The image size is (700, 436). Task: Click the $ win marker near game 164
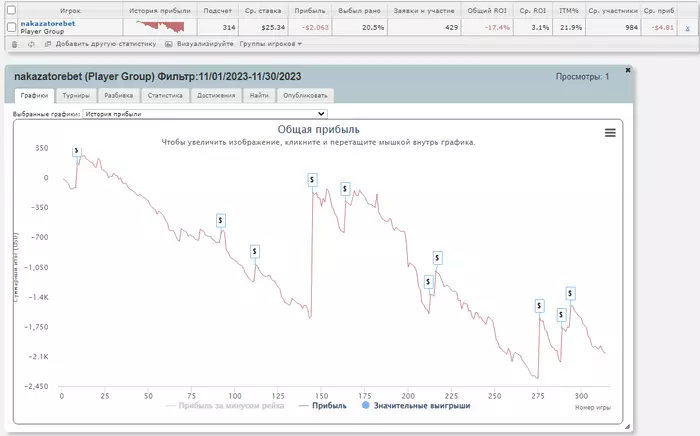click(345, 189)
